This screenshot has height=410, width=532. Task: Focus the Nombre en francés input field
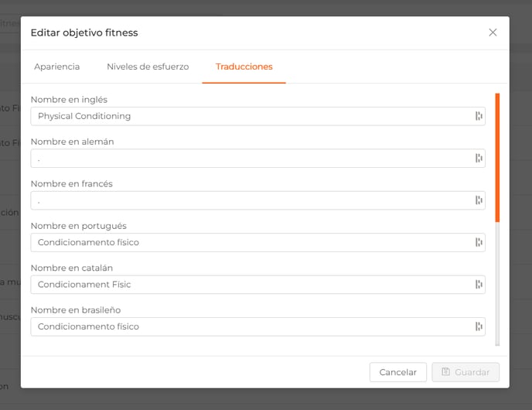coord(257,200)
